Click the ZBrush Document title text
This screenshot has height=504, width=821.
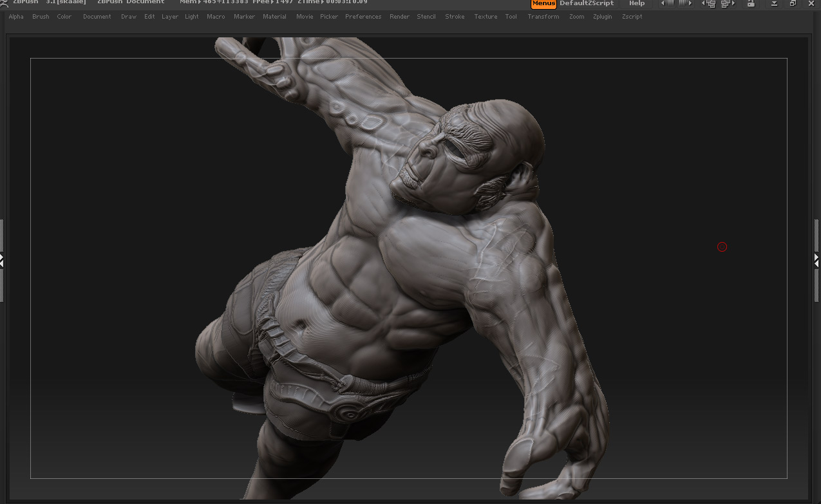(x=131, y=3)
